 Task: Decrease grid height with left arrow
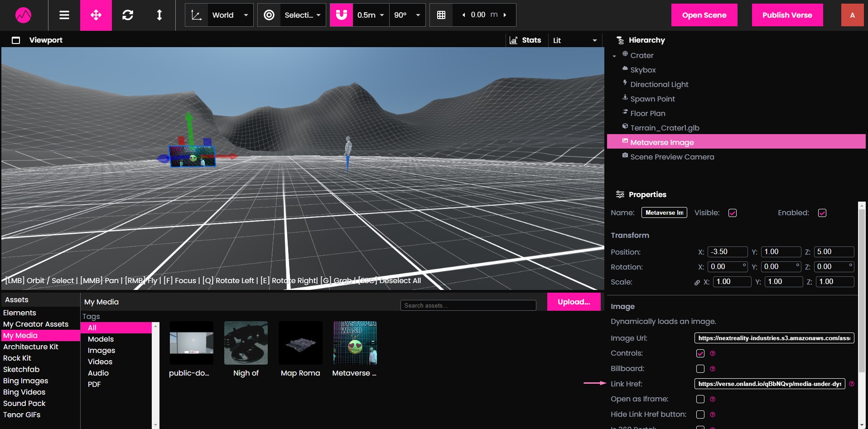pyautogui.click(x=463, y=15)
